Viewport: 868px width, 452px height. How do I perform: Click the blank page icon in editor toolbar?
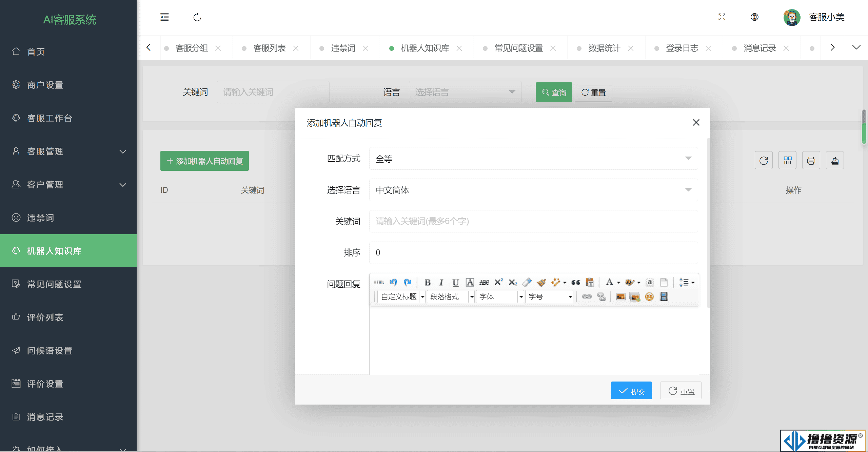click(x=664, y=282)
